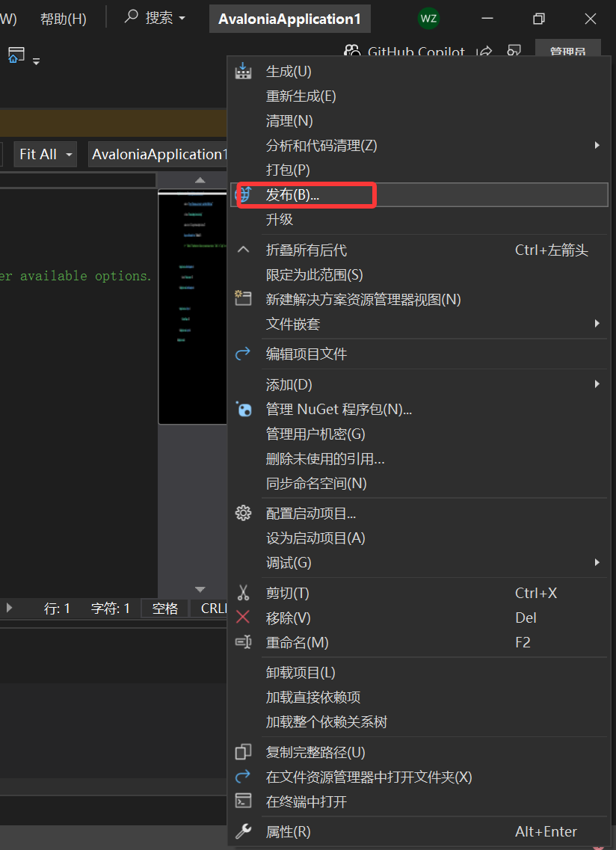
Task: Expand the 添加(D) submenu
Action: [x=597, y=384]
